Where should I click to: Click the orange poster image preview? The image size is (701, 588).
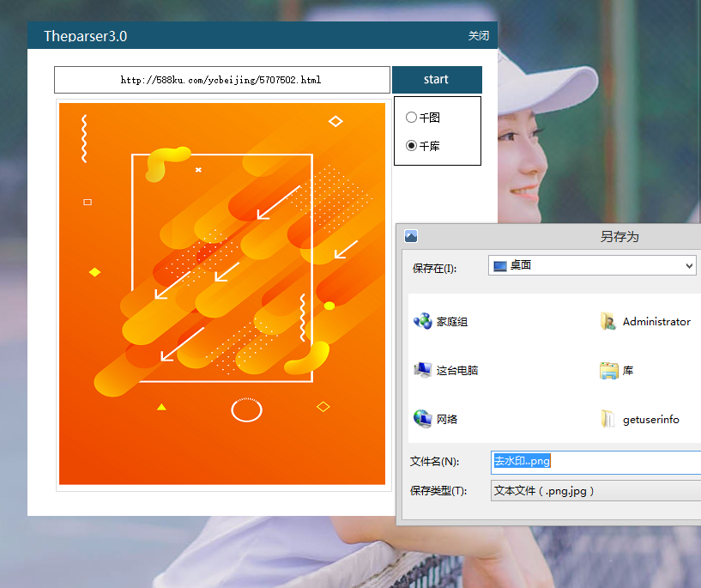(222, 294)
